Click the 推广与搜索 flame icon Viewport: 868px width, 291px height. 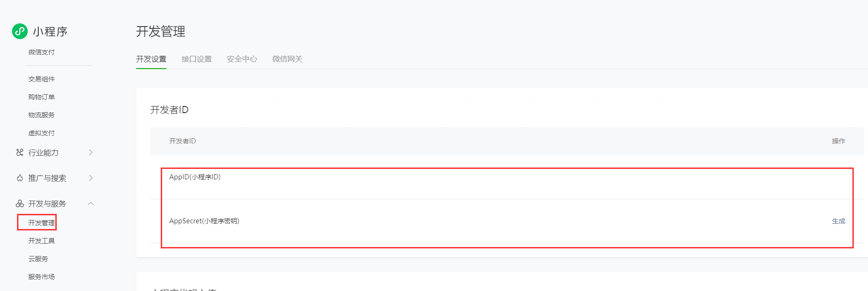pos(20,178)
